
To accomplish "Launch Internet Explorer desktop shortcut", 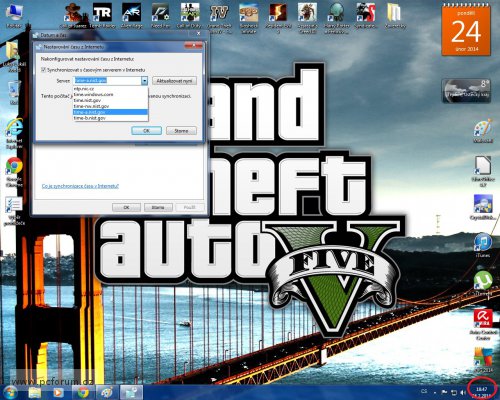I will [14, 133].
